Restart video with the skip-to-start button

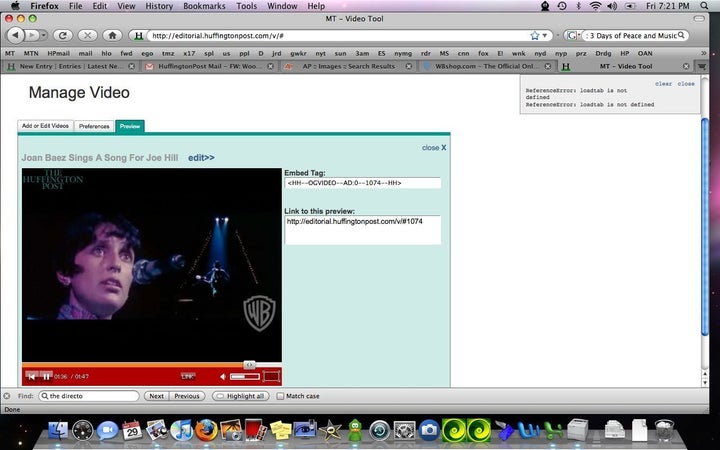32,377
